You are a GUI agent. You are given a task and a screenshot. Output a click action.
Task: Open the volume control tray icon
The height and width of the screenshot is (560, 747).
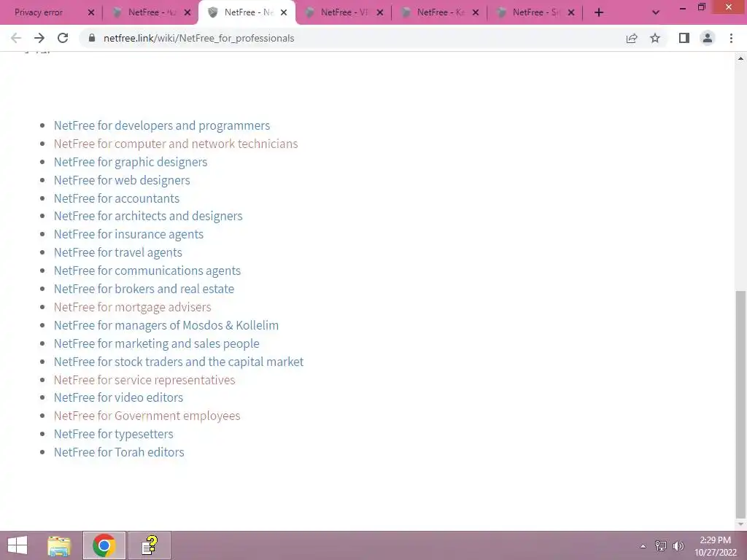click(678, 546)
